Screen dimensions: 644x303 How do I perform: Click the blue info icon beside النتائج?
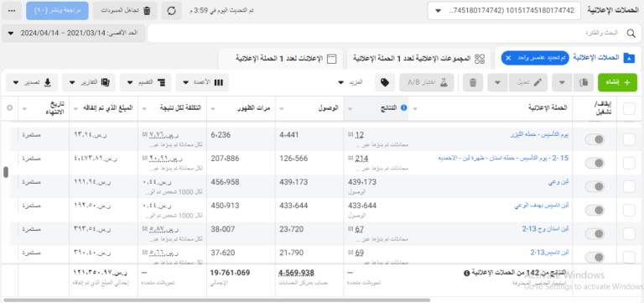tap(403, 107)
